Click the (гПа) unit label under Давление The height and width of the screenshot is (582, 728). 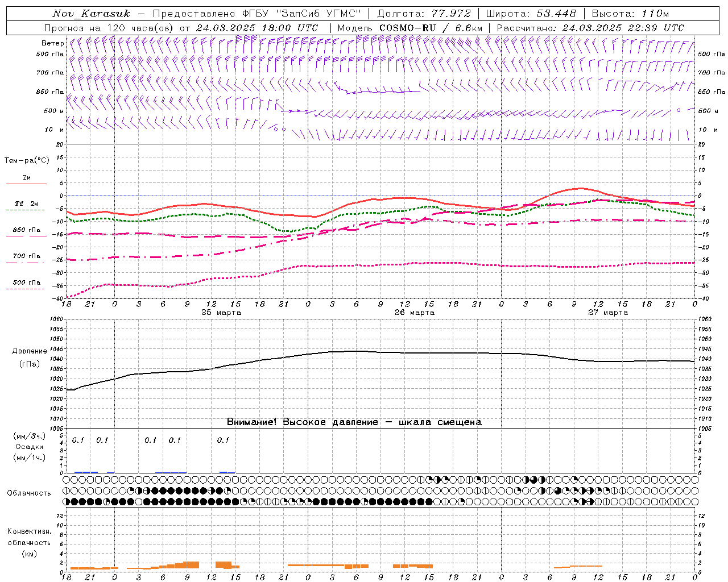click(x=30, y=364)
